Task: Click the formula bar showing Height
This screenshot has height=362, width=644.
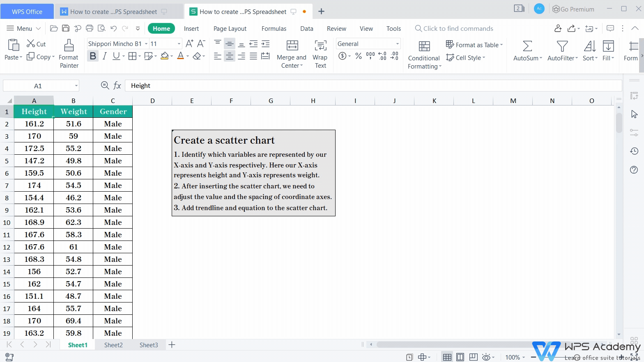Action: click(x=373, y=85)
